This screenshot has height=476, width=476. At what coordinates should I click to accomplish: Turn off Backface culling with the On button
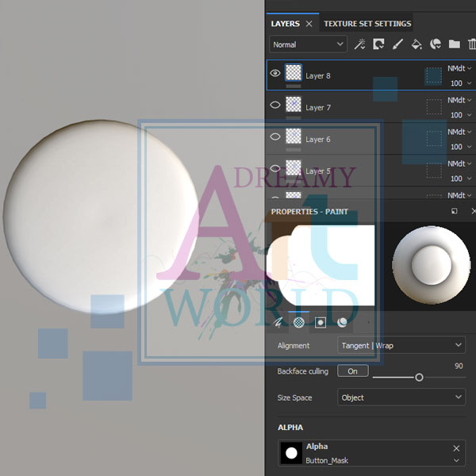coord(352,371)
